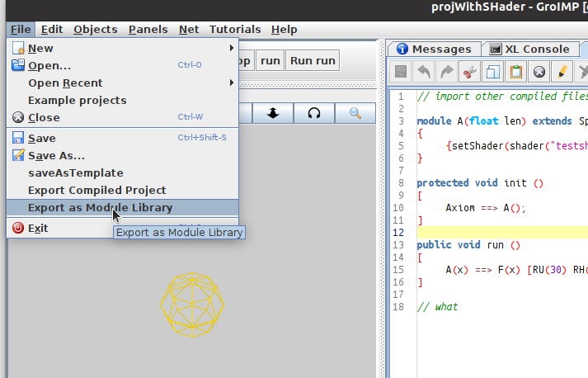Click line 12 in the code editor
Viewport: 588px width, 378px height.
click(x=495, y=233)
